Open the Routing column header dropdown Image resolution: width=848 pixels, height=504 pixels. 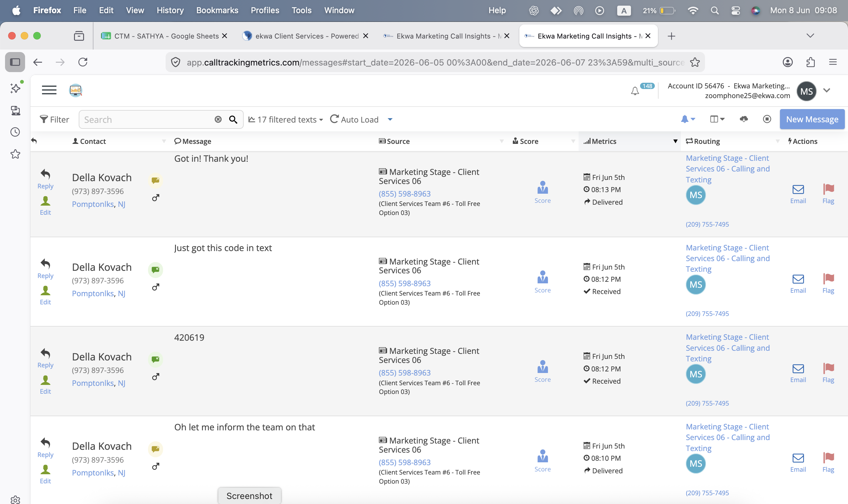tap(777, 141)
